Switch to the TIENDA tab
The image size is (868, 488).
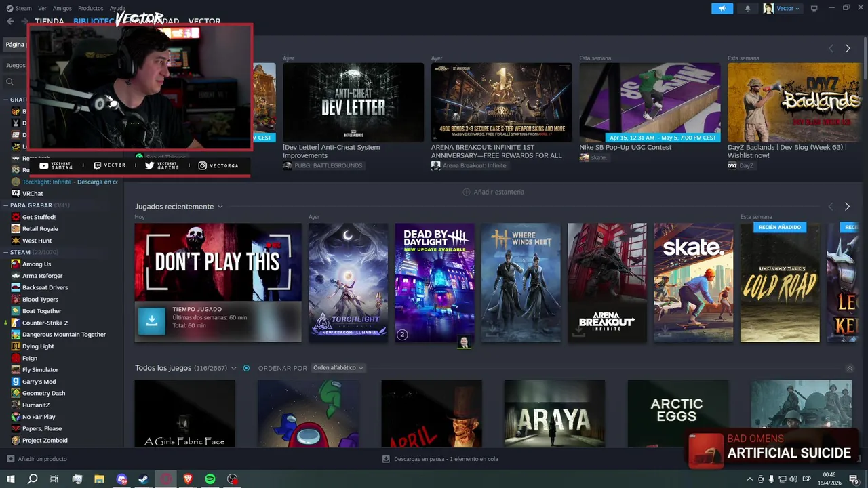click(50, 21)
